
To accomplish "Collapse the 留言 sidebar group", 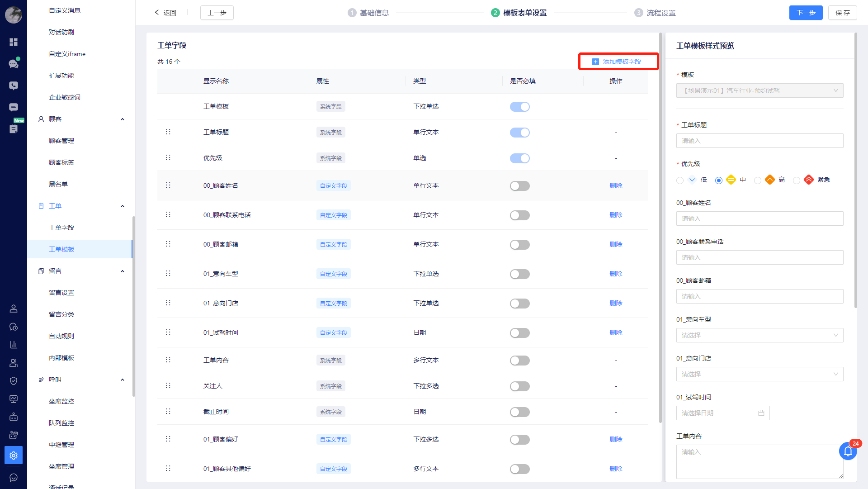I will click(123, 271).
